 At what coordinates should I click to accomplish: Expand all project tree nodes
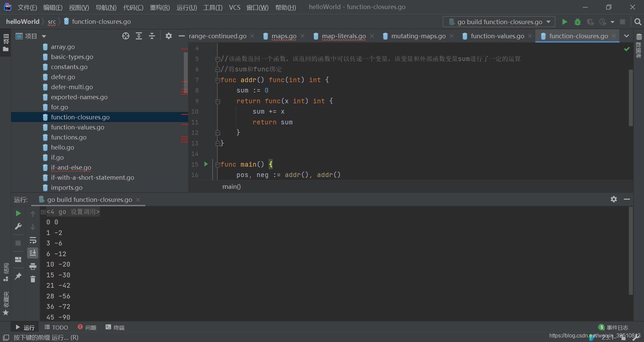click(139, 36)
